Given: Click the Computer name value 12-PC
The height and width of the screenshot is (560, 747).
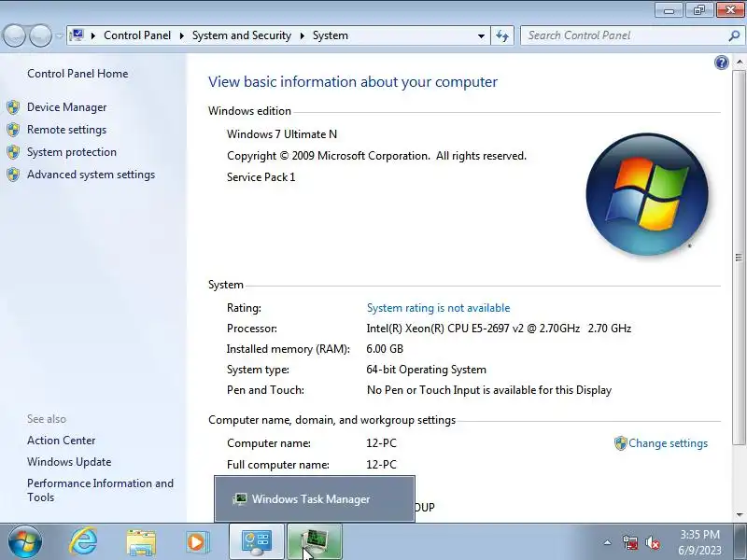Looking at the screenshot, I should 381,443.
